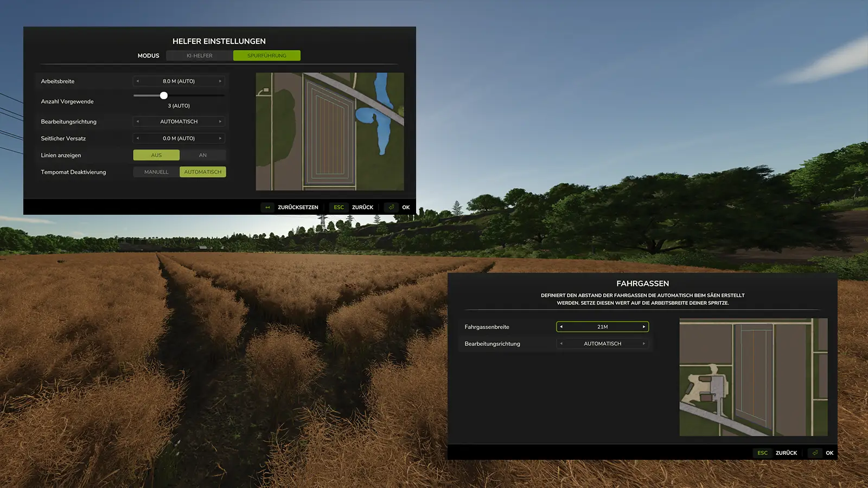Switch to the KI-Helfer mode tab

point(199,55)
